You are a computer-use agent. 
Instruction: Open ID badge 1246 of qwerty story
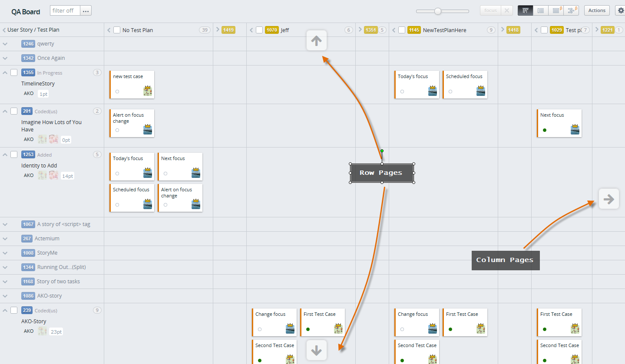pyautogui.click(x=28, y=44)
